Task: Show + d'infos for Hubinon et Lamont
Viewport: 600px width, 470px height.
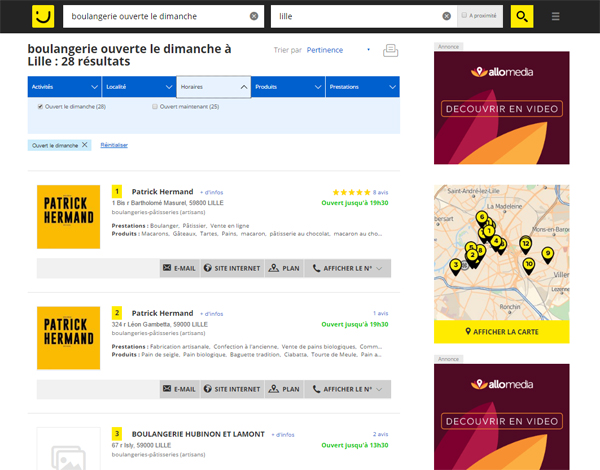Action: (283, 435)
